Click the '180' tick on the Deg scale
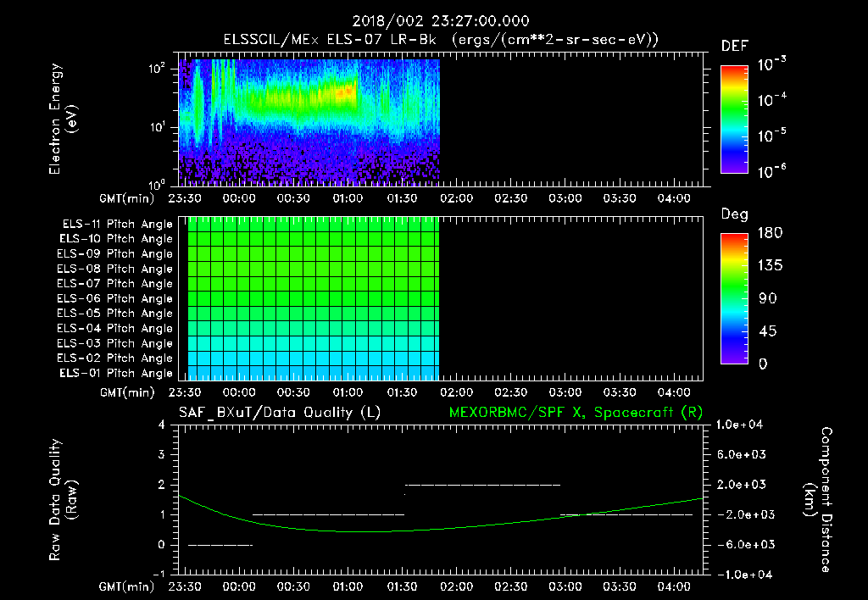868x600 pixels. click(x=770, y=233)
